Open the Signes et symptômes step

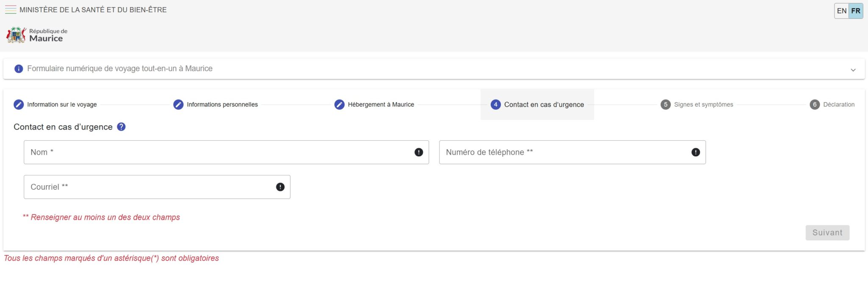[703, 104]
